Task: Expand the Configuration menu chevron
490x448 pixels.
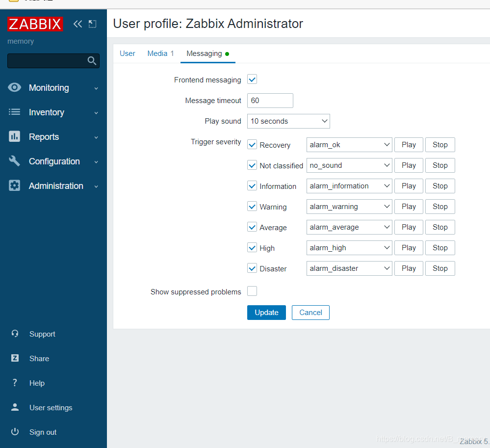Action: click(x=96, y=162)
